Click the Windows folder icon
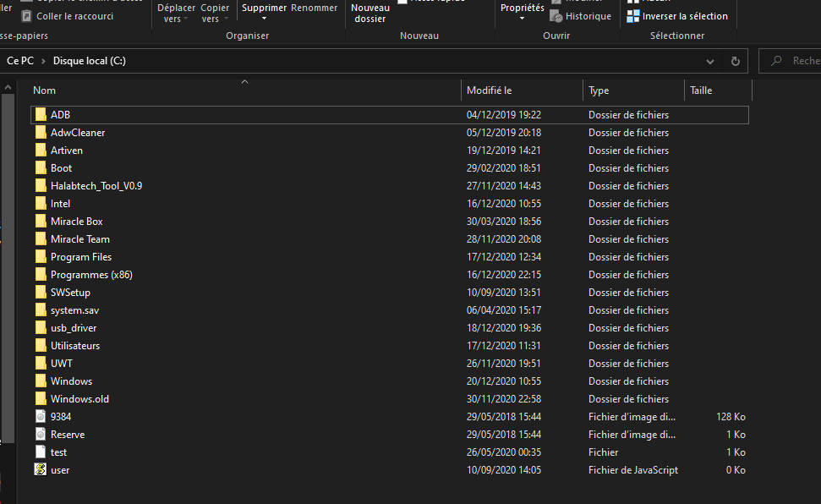Screen dimensions: 821x504 41,381
